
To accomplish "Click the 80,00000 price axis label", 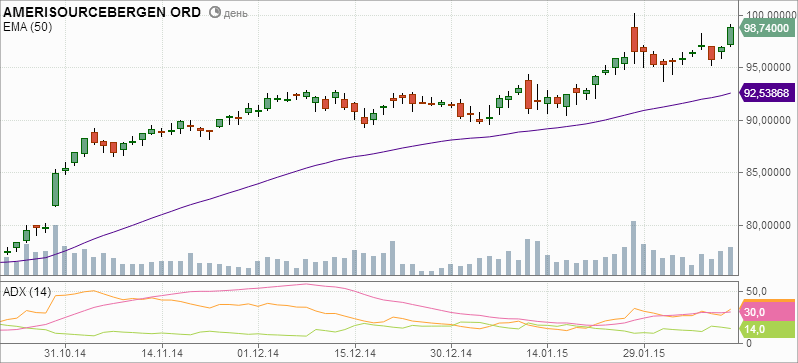I will pos(768,226).
